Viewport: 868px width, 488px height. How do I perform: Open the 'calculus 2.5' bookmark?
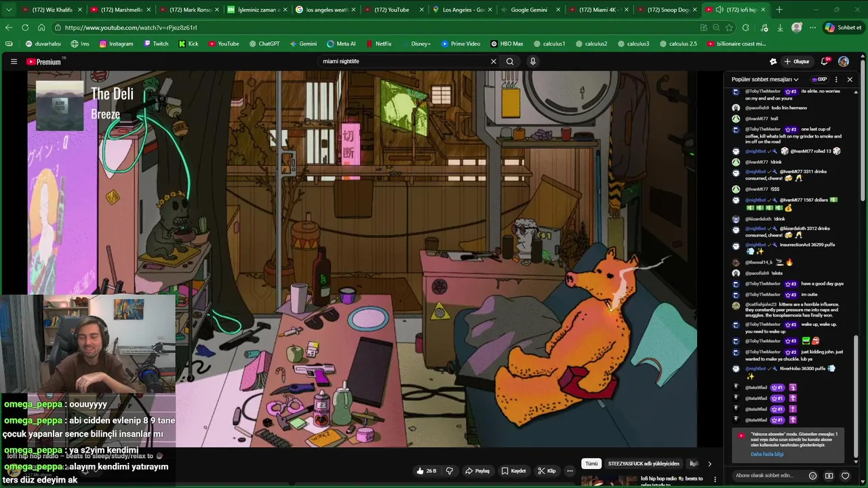click(x=677, y=43)
